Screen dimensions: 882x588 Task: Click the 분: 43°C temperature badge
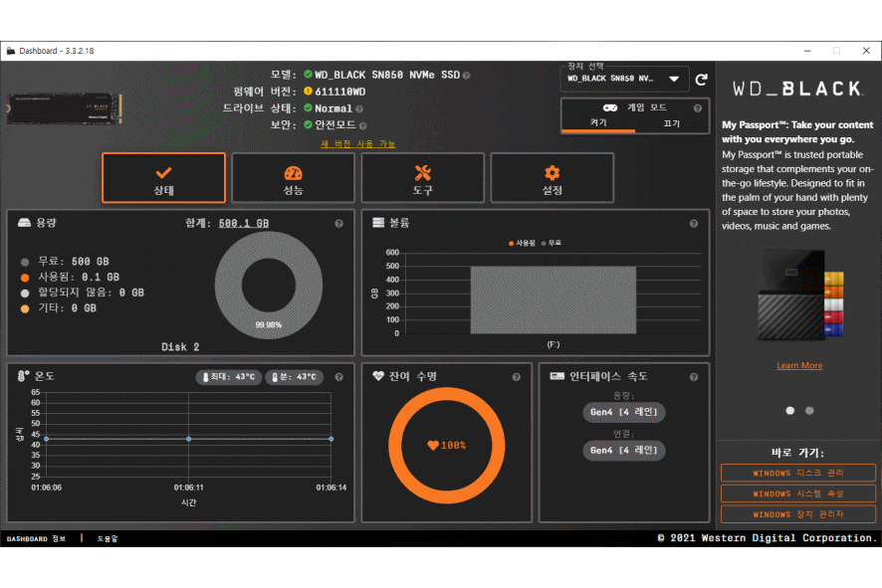pyautogui.click(x=295, y=377)
